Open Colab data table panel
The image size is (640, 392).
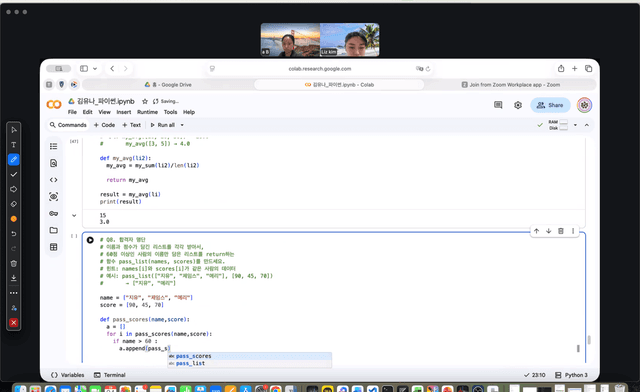53,247
